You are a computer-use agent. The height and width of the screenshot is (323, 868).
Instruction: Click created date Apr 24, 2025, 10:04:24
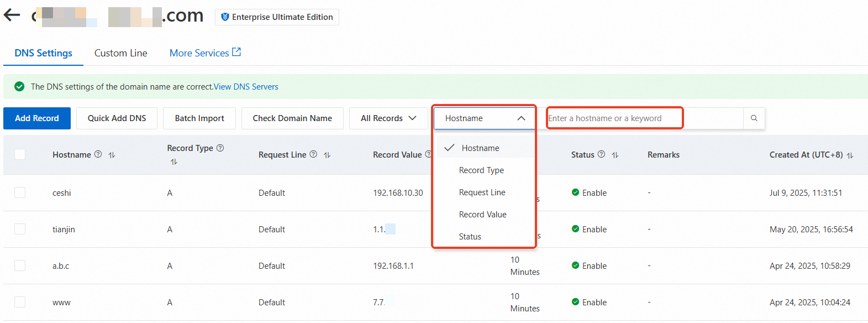point(810,303)
